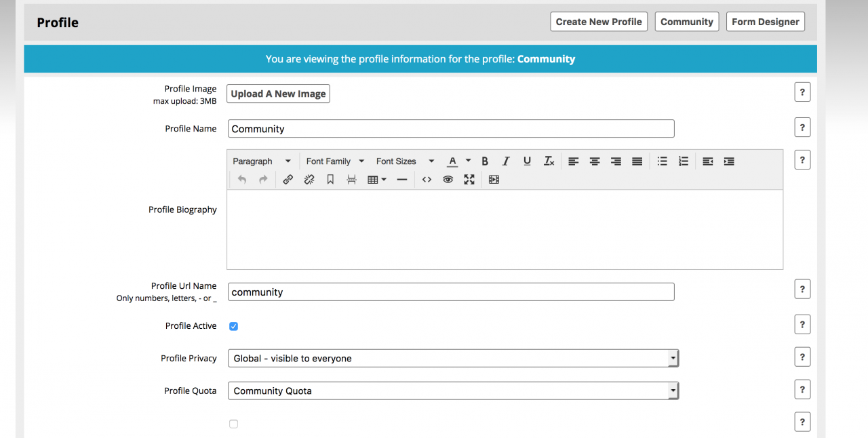Open the Profile Privacy dropdown
The image size is (868, 438).
click(452, 358)
